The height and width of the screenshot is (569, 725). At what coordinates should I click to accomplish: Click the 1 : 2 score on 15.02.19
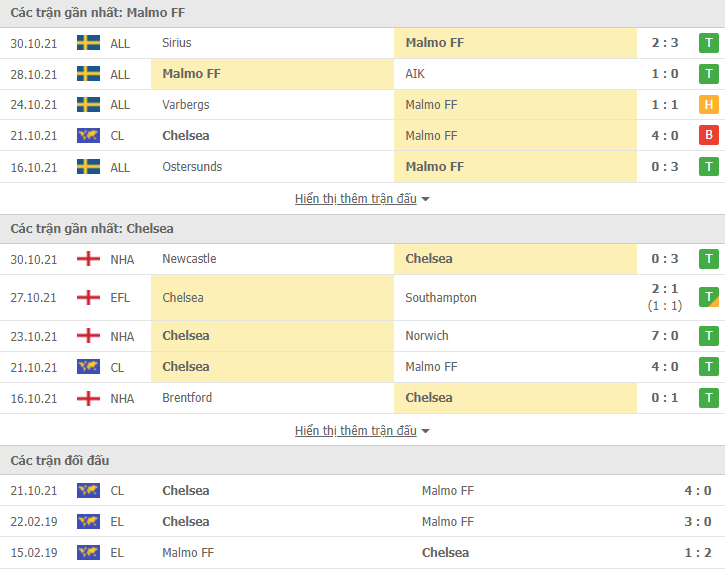click(698, 552)
